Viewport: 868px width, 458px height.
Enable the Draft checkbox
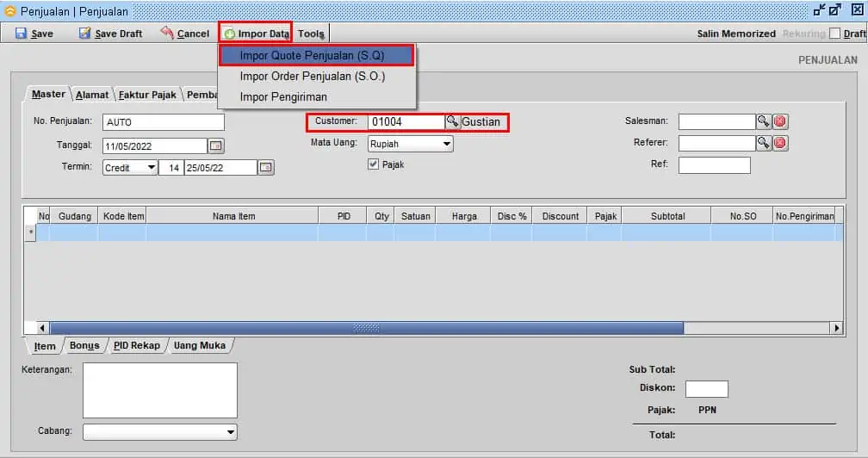[834, 34]
